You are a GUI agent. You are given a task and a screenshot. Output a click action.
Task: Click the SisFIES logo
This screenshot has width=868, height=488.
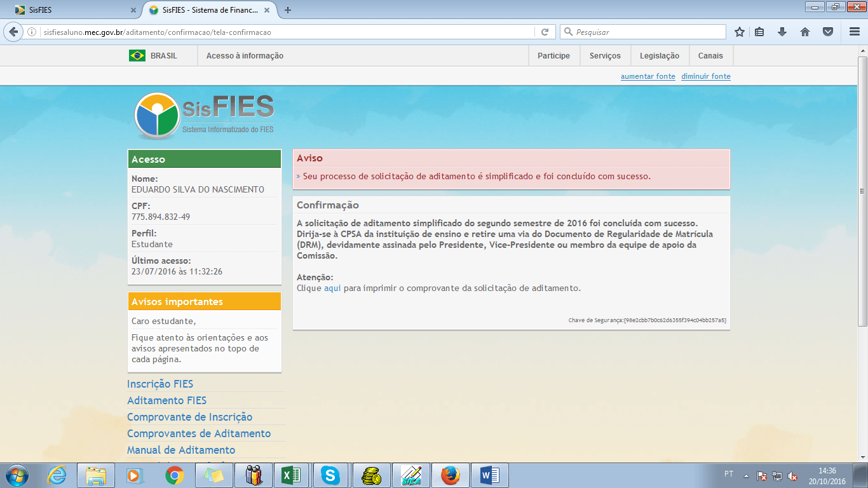203,114
